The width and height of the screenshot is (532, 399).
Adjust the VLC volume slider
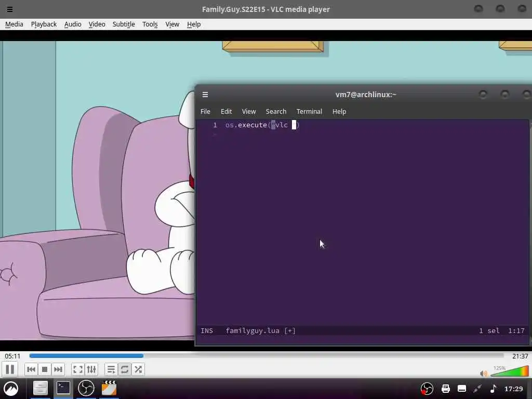510,371
